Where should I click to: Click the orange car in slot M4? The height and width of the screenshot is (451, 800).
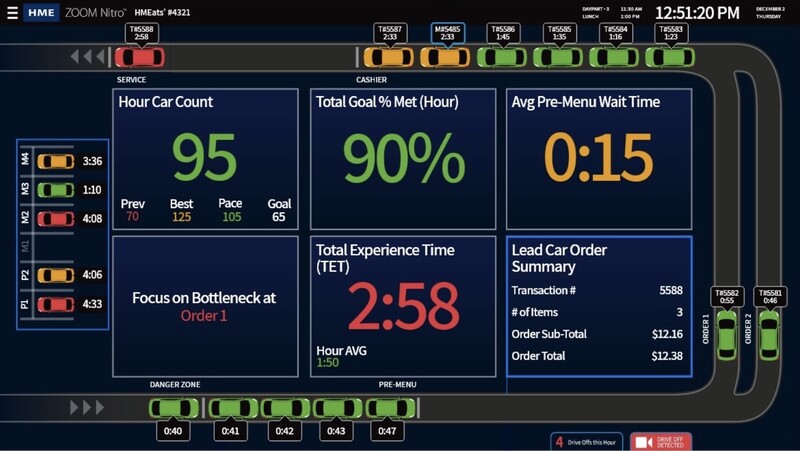point(56,161)
